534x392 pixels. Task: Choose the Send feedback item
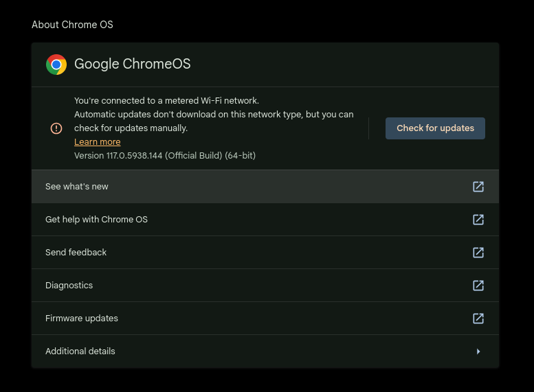(76, 253)
